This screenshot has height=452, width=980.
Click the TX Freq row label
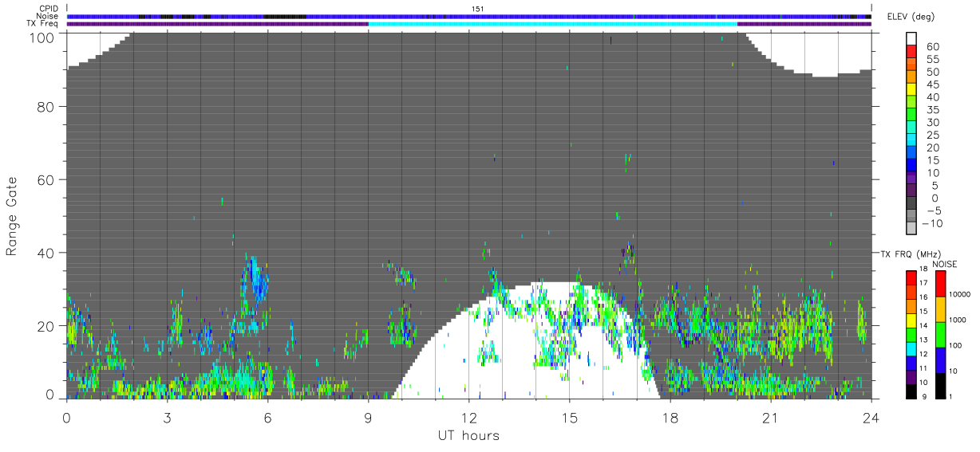click(x=42, y=24)
